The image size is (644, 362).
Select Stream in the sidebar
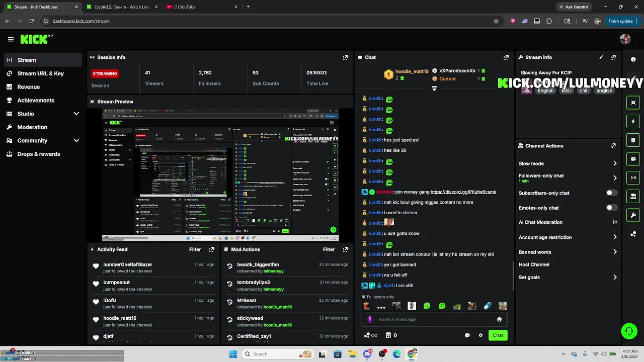[x=43, y=60]
